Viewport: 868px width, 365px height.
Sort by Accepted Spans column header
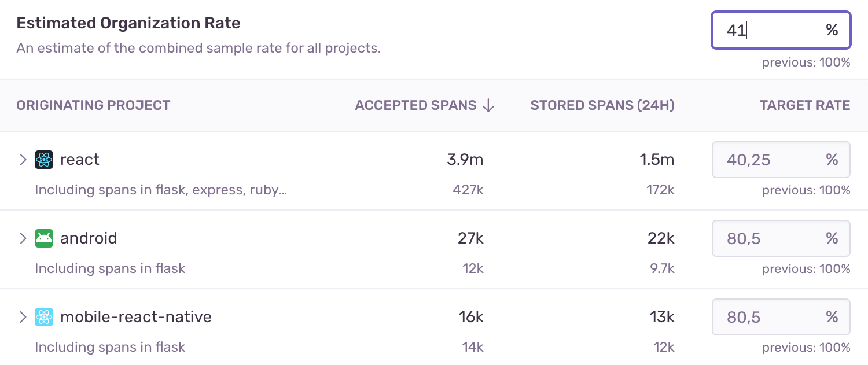point(415,105)
